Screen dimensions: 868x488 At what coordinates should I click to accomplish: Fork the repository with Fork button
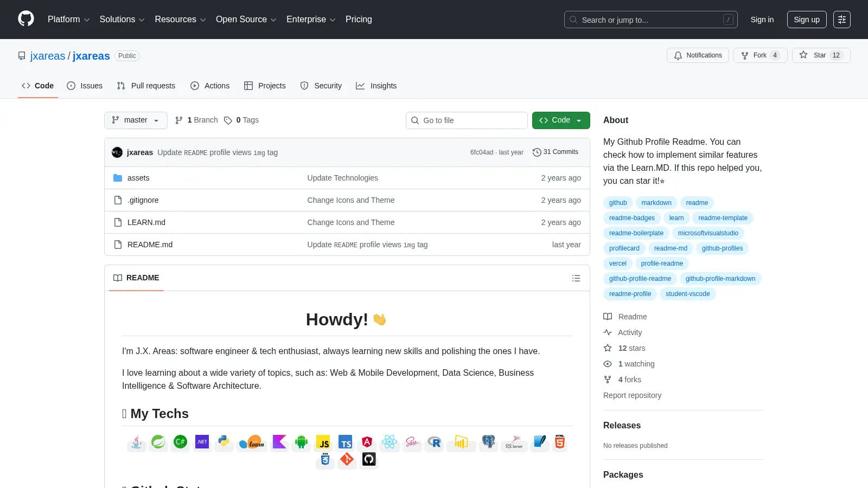761,55
